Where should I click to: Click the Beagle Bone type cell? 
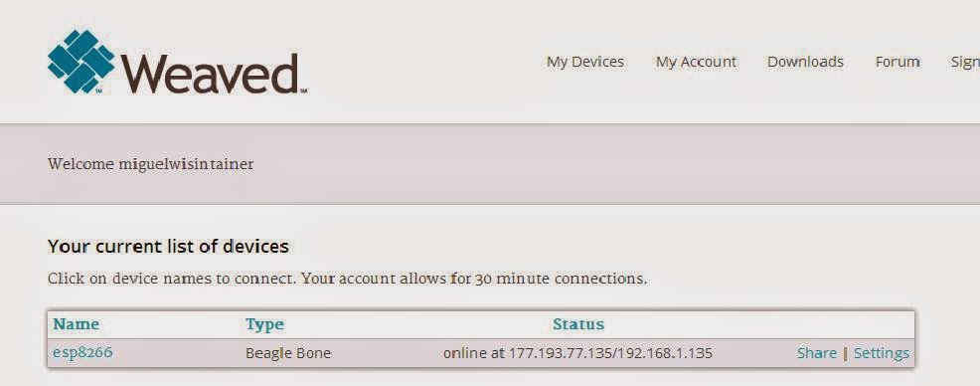click(287, 353)
